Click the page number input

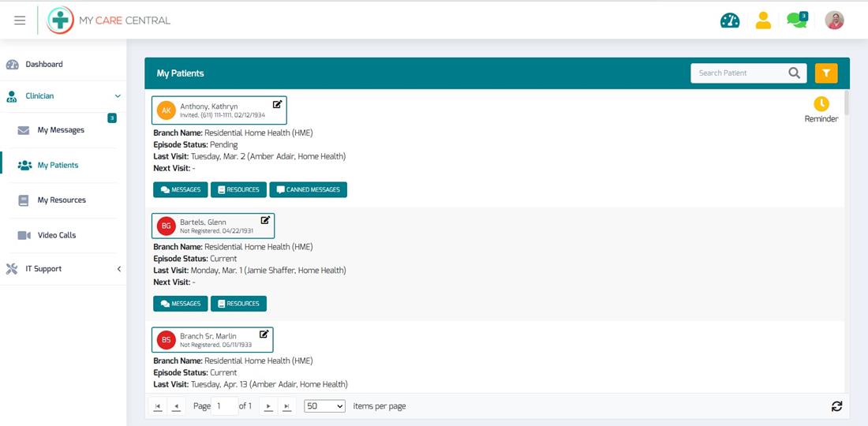click(225, 406)
